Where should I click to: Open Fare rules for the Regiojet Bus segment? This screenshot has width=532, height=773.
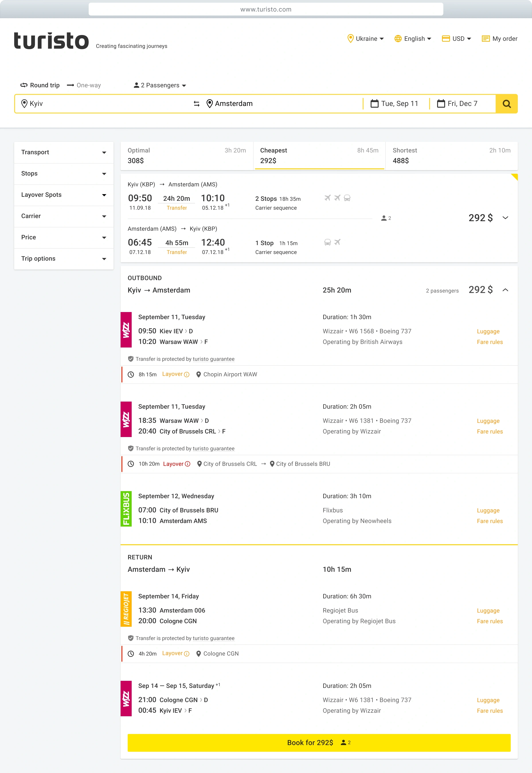tap(490, 621)
